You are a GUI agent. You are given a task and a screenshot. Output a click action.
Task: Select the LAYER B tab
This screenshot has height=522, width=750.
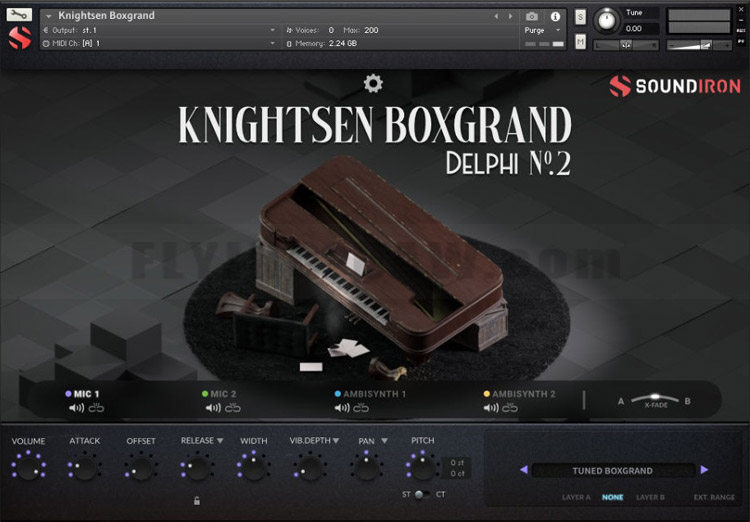click(650, 497)
